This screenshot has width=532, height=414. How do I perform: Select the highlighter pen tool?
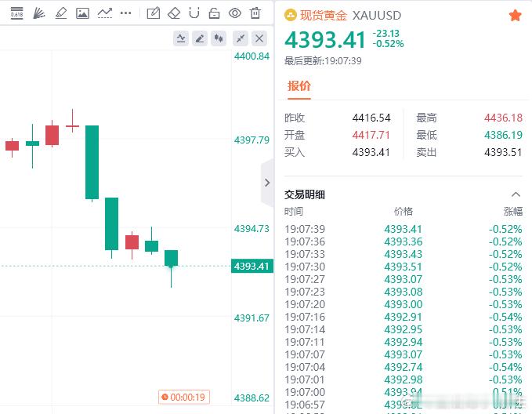pyautogui.click(x=61, y=13)
